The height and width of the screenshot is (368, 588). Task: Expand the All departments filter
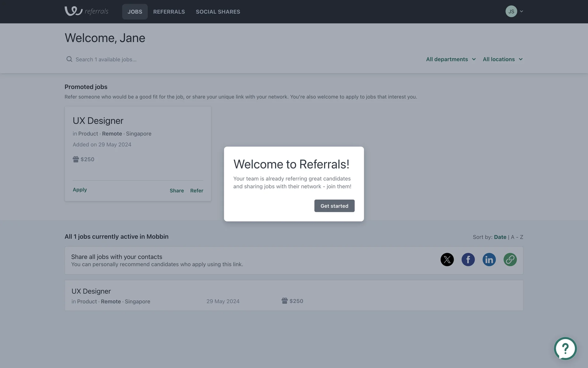coord(450,59)
